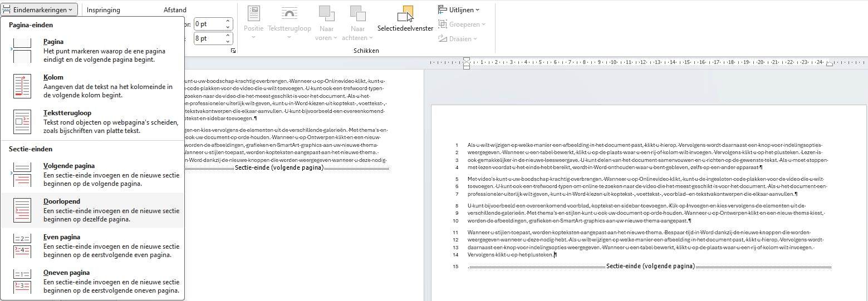Screen dimensions: 868x301
Task: Decrease the 0 pt spacing value
Action: click(228, 27)
